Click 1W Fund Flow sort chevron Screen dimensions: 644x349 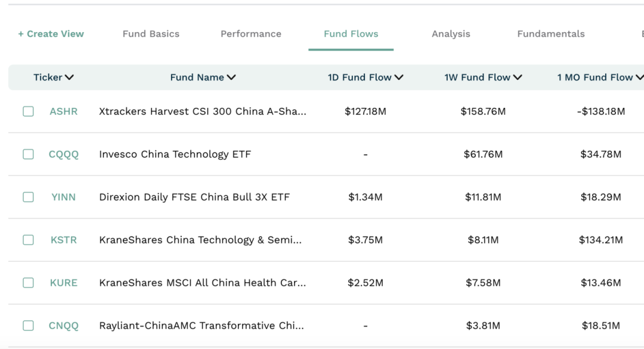pos(518,77)
